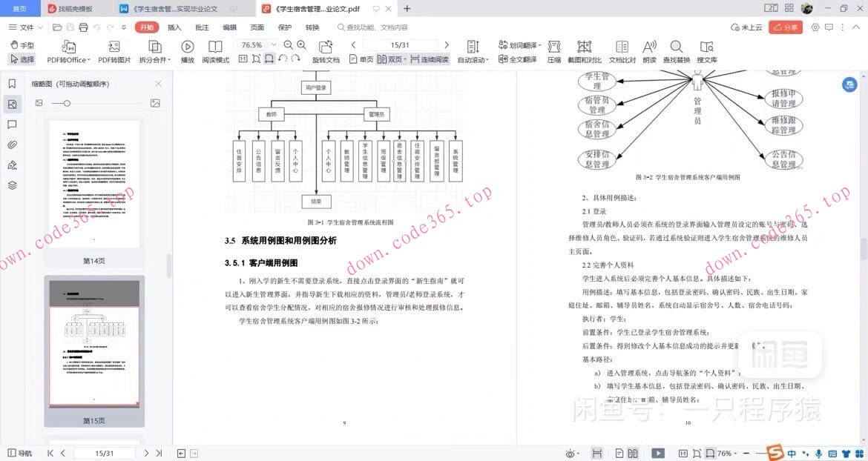Screen dimensions: 868x461
Task: Click the PDF转图片 conversion icon
Action: [114, 52]
